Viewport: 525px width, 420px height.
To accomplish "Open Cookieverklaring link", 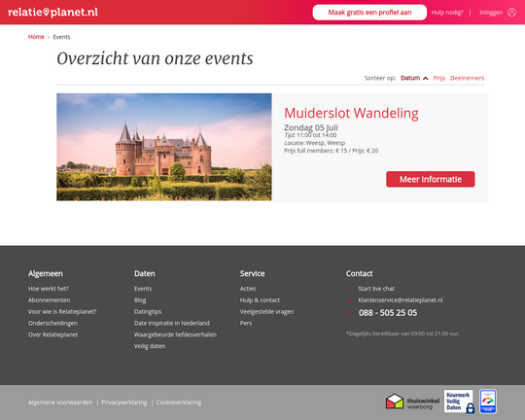I will click(179, 402).
